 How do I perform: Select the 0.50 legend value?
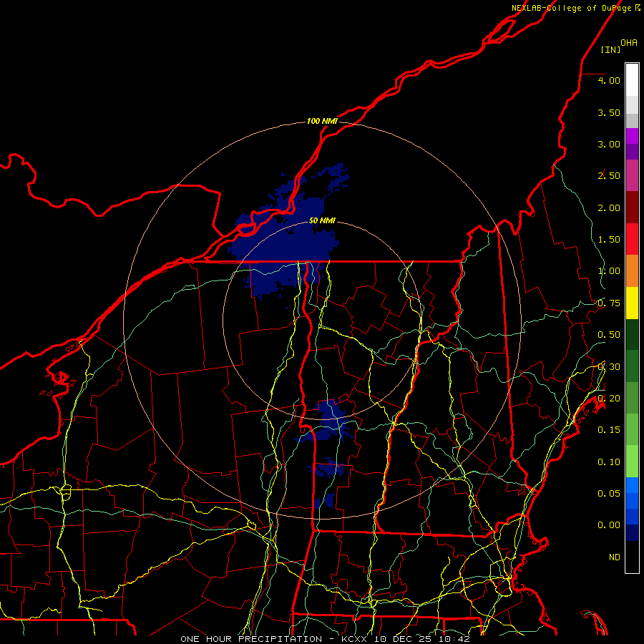pyautogui.click(x=609, y=335)
